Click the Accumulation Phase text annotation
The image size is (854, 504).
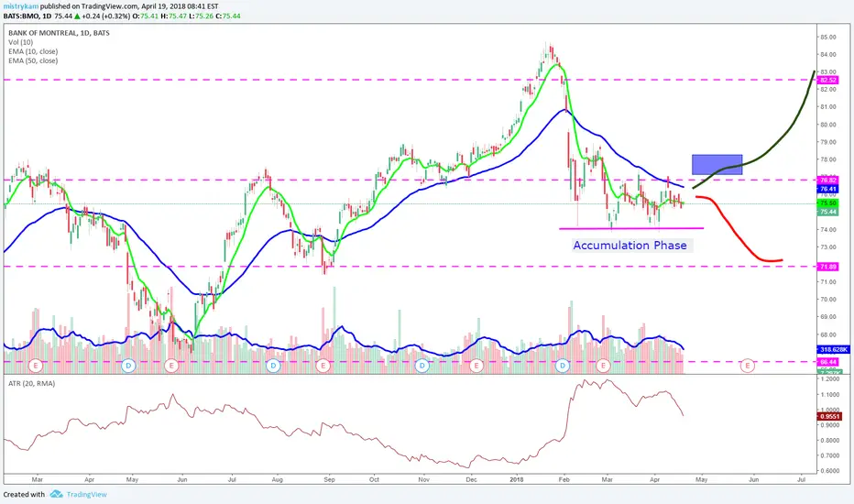click(630, 246)
